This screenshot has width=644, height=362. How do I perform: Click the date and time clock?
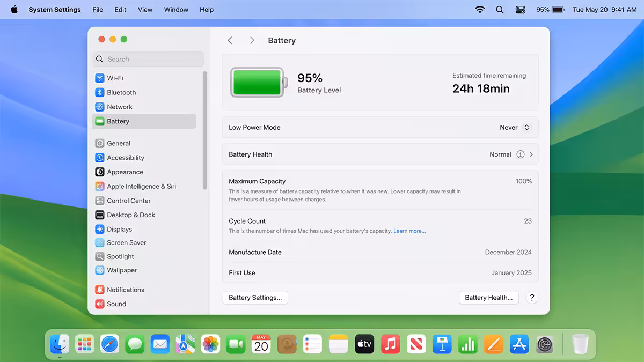(x=605, y=10)
